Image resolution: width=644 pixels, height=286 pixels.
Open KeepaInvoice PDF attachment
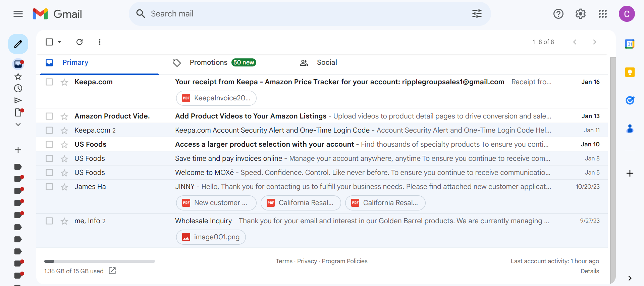(x=216, y=98)
